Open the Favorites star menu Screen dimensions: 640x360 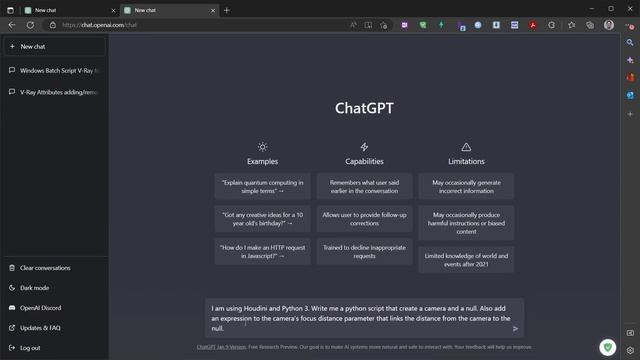571,25
